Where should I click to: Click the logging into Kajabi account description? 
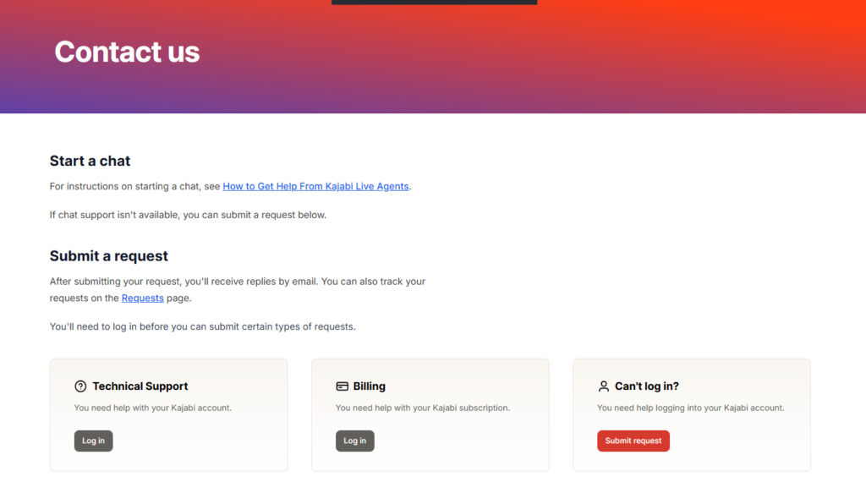[x=691, y=408]
